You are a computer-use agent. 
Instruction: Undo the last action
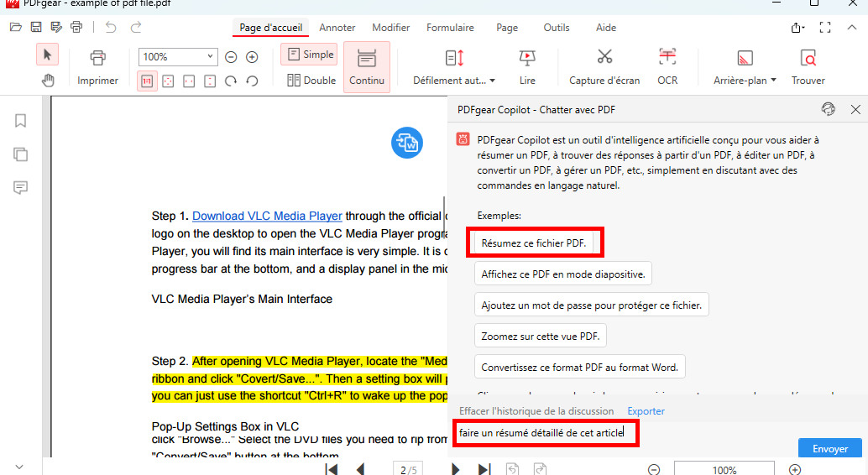(x=111, y=27)
